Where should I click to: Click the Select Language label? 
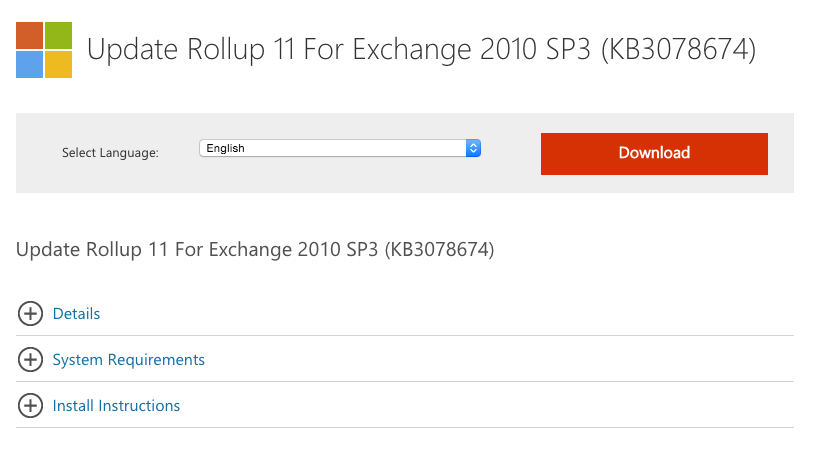(110, 153)
